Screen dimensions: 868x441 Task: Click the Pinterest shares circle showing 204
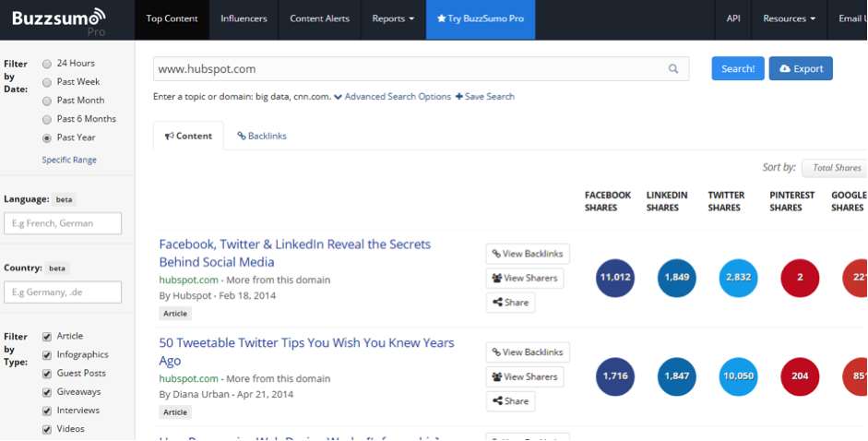coord(800,375)
